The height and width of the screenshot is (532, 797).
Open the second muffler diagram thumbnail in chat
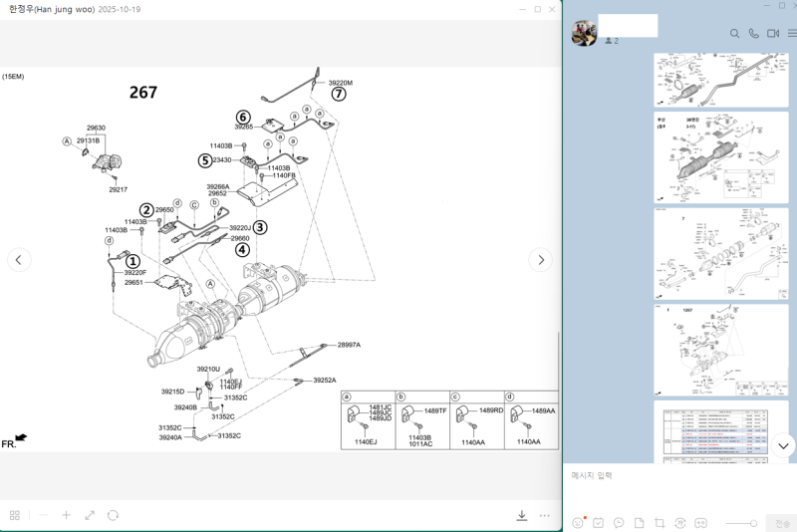pos(720,157)
